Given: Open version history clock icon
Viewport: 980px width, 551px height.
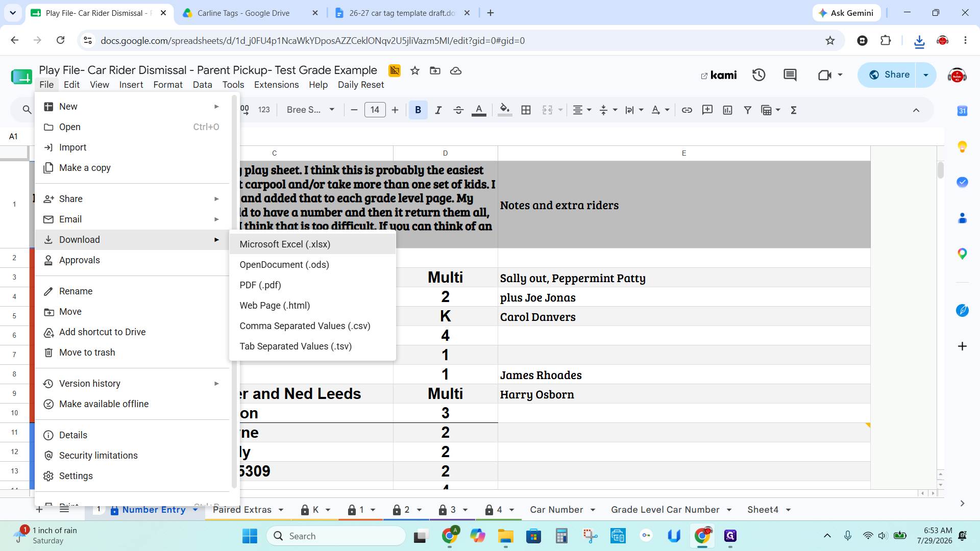Looking at the screenshot, I should click(x=759, y=75).
